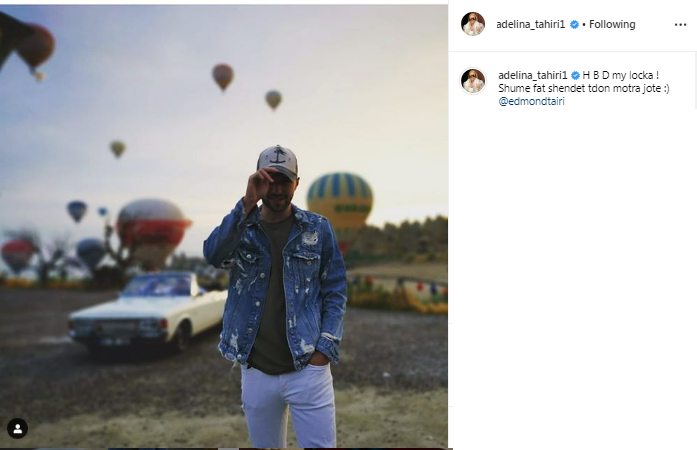The width and height of the screenshot is (697, 450).
Task: Click the man's anchor-logo cap
Action: coord(277,160)
